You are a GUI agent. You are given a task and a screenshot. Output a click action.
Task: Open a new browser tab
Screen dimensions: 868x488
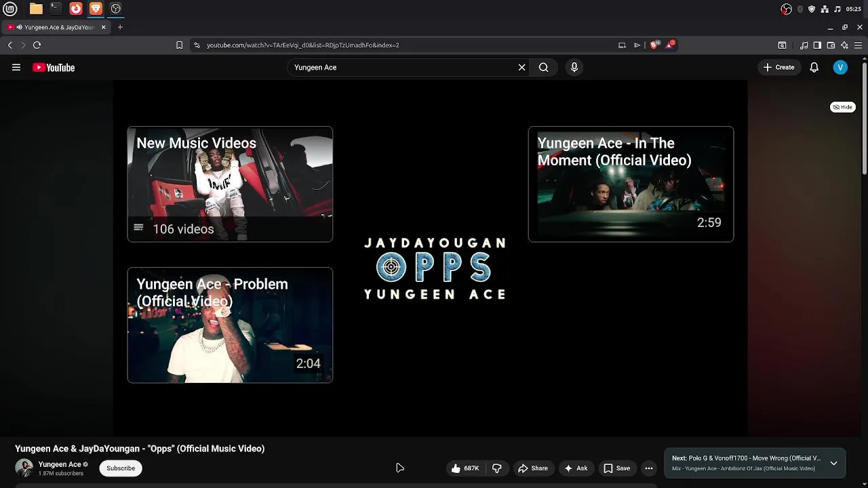coord(120,27)
